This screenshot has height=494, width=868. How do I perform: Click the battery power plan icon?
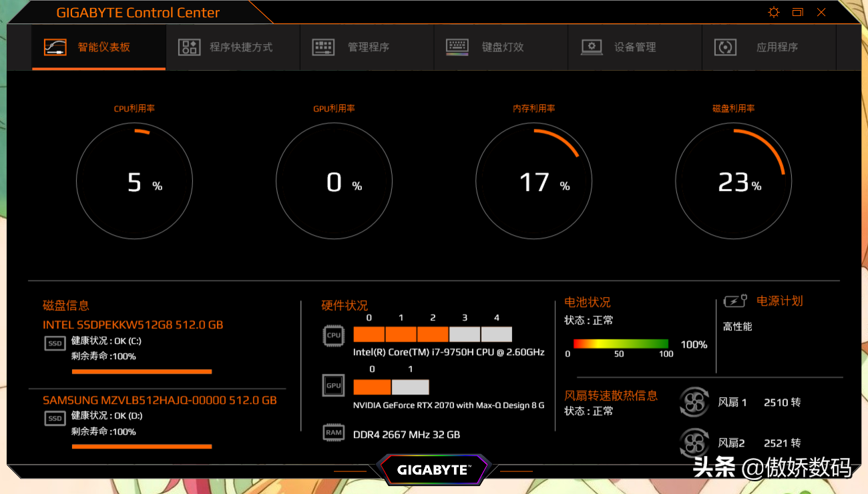tap(735, 302)
